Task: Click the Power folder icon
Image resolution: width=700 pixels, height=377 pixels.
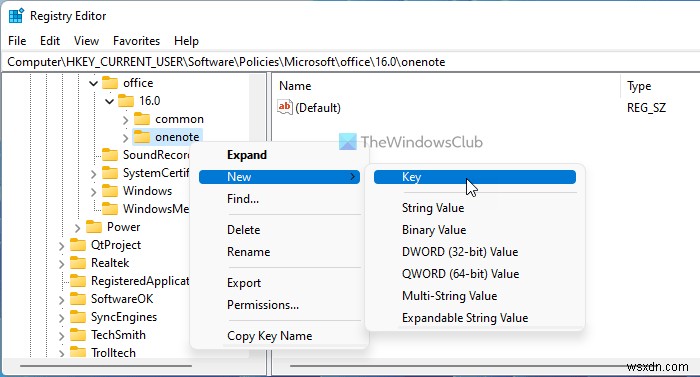Action: point(94,227)
